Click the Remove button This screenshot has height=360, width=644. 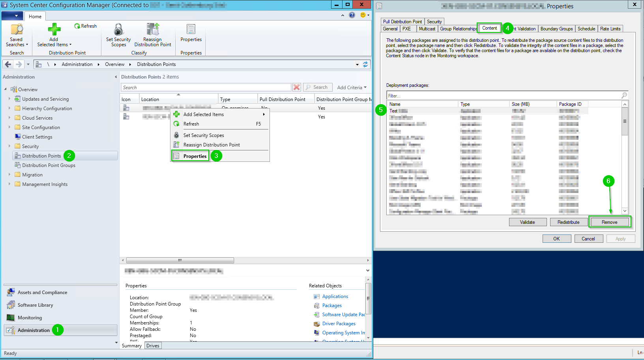click(609, 222)
